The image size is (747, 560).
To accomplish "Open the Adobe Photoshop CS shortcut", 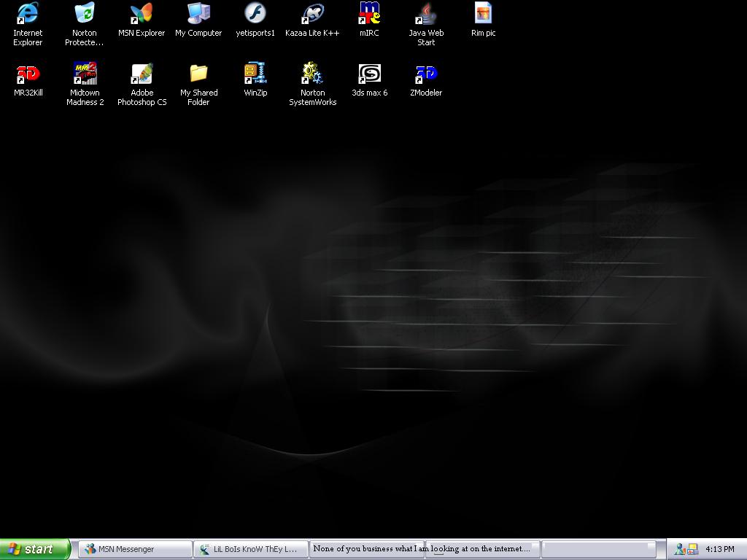I will [142, 74].
